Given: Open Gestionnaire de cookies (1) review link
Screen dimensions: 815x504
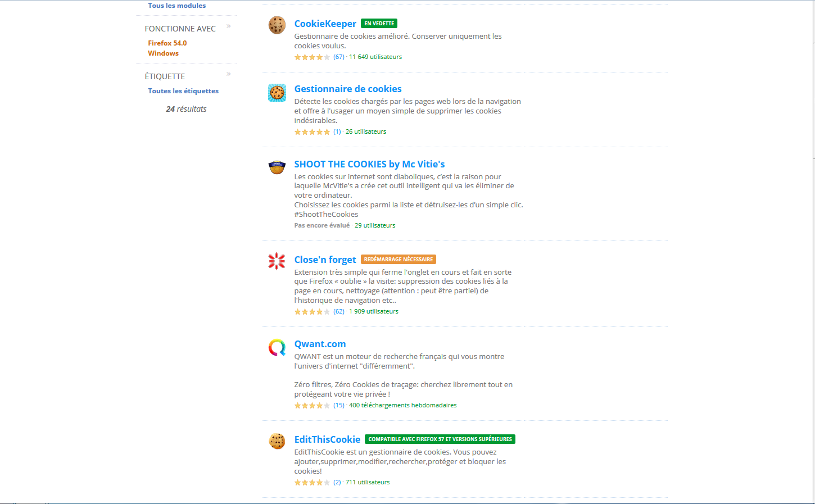Looking at the screenshot, I should [337, 131].
